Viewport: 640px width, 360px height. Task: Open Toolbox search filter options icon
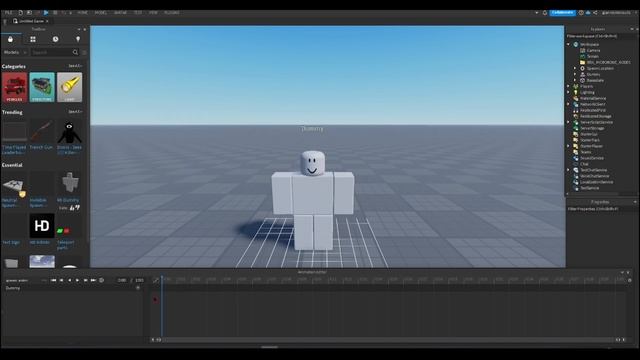click(84, 52)
